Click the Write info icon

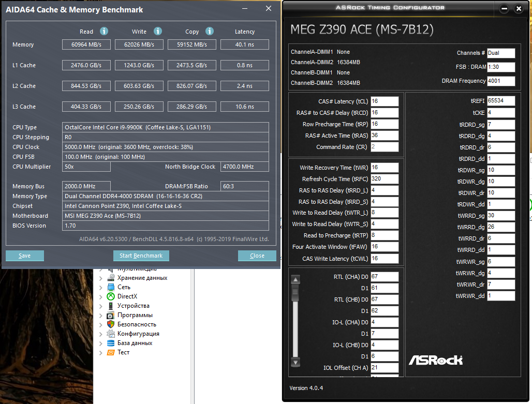pos(158,31)
